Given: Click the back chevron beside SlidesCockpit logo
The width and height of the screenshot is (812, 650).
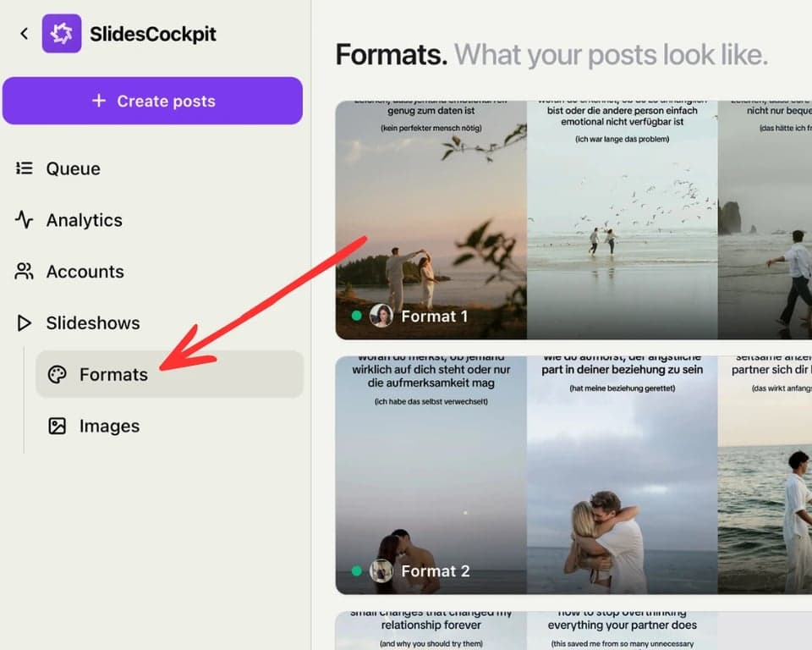Looking at the screenshot, I should [x=24, y=34].
